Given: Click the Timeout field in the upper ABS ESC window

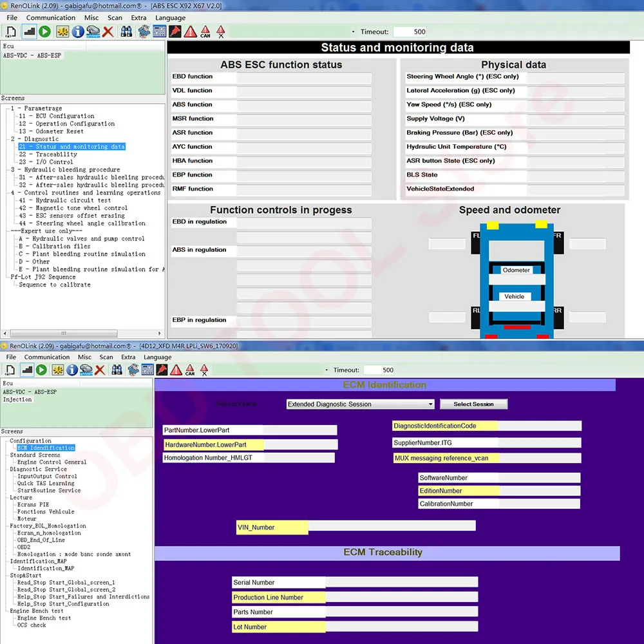Looking at the screenshot, I should [x=410, y=32].
